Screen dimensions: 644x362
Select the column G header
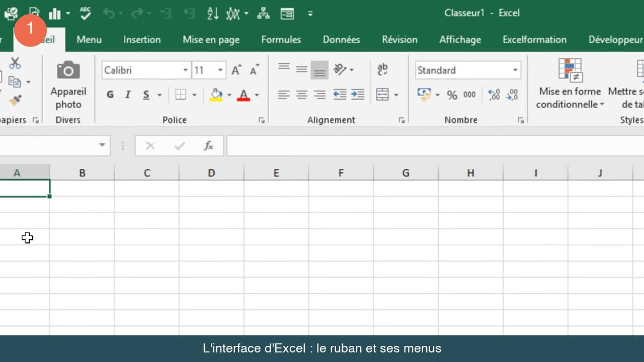coord(406,173)
